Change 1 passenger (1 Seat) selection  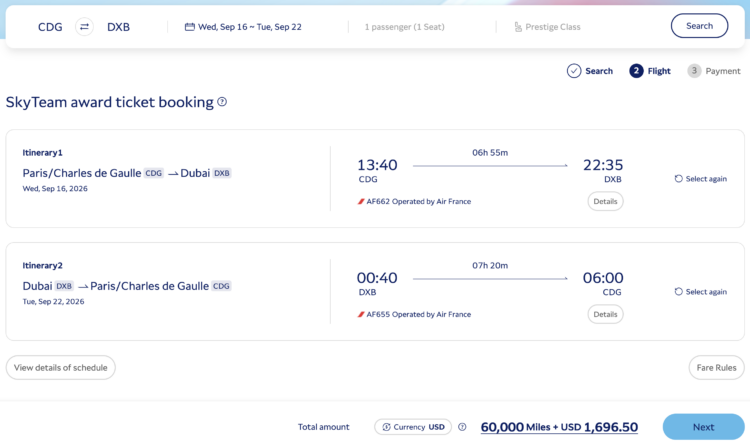click(405, 27)
